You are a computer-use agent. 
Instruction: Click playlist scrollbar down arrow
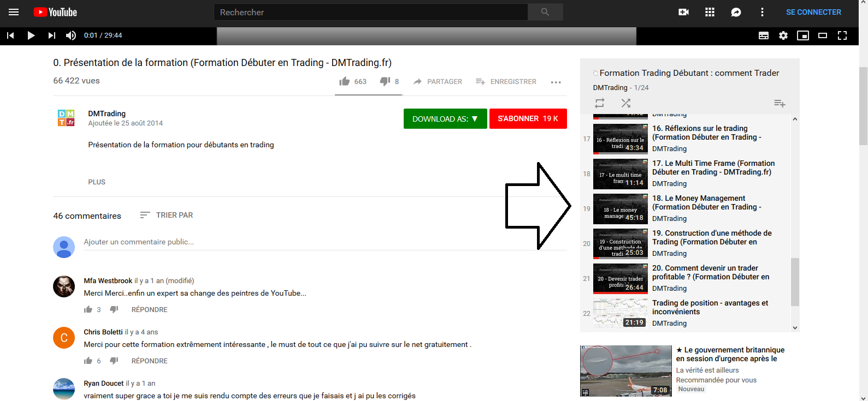[795, 327]
